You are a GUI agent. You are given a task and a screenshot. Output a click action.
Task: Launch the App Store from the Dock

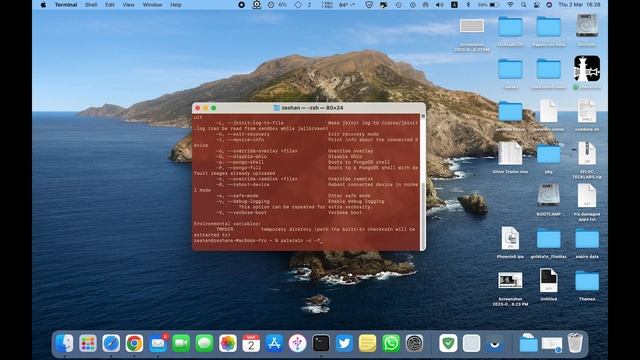tap(274, 343)
